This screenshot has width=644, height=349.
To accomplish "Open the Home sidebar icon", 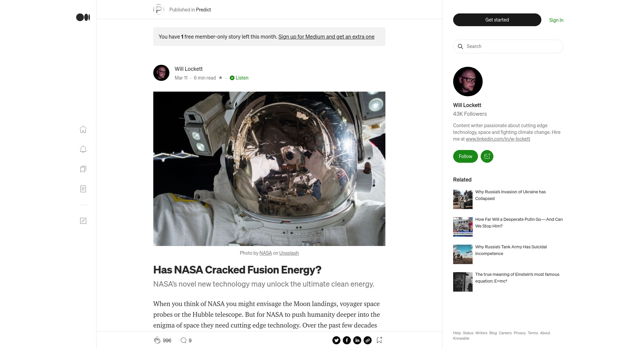I will tap(83, 130).
